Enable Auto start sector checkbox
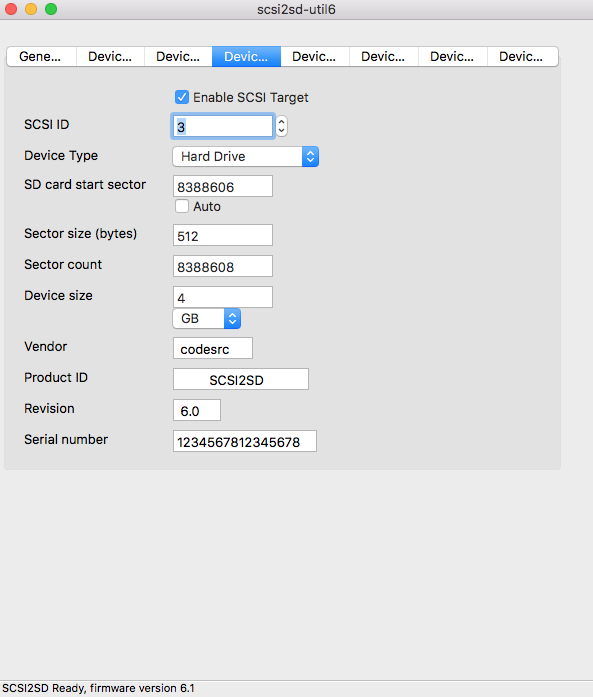Screen dimensions: 593x697 pos(182,206)
